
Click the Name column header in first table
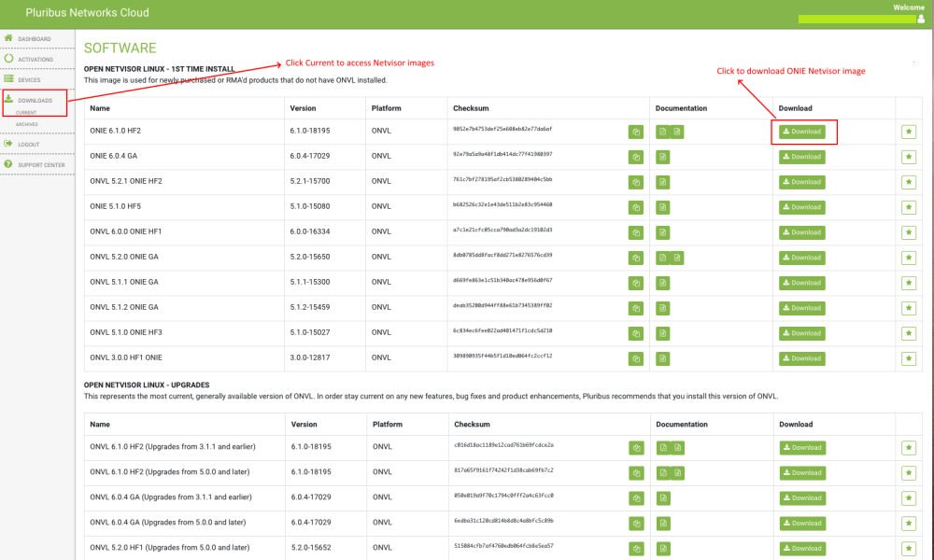100,108
